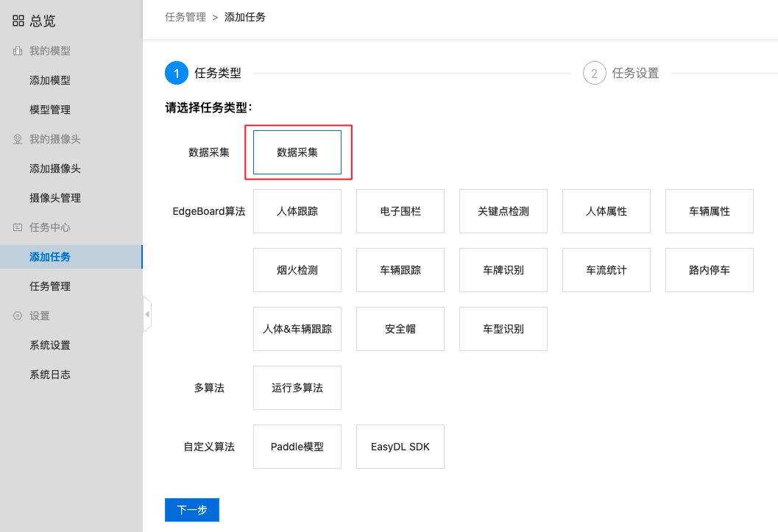
Task: Select the 安全帽 algorithm card
Action: point(400,329)
